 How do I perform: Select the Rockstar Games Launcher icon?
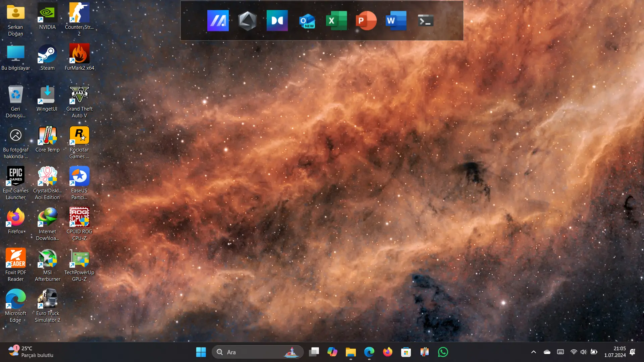79,143
